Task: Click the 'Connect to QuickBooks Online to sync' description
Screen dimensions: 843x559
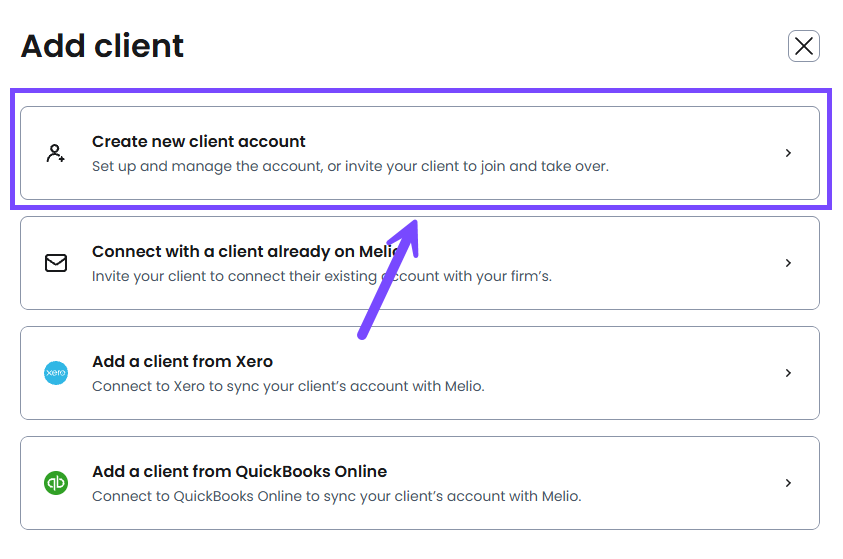Action: (x=336, y=496)
